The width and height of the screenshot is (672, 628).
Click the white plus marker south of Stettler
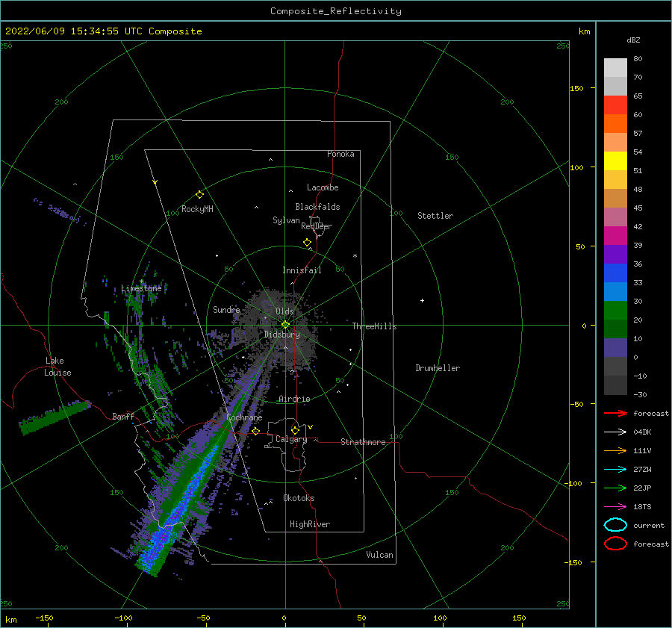tap(422, 300)
